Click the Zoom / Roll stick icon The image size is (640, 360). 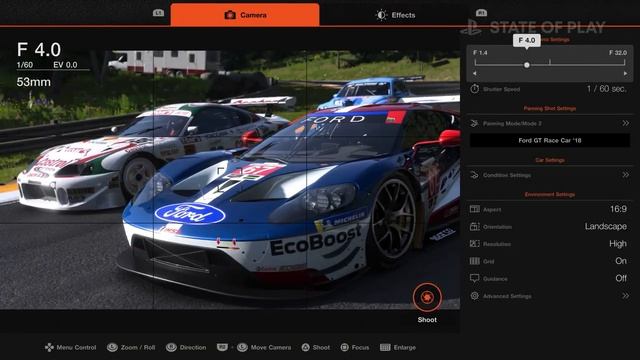click(112, 347)
